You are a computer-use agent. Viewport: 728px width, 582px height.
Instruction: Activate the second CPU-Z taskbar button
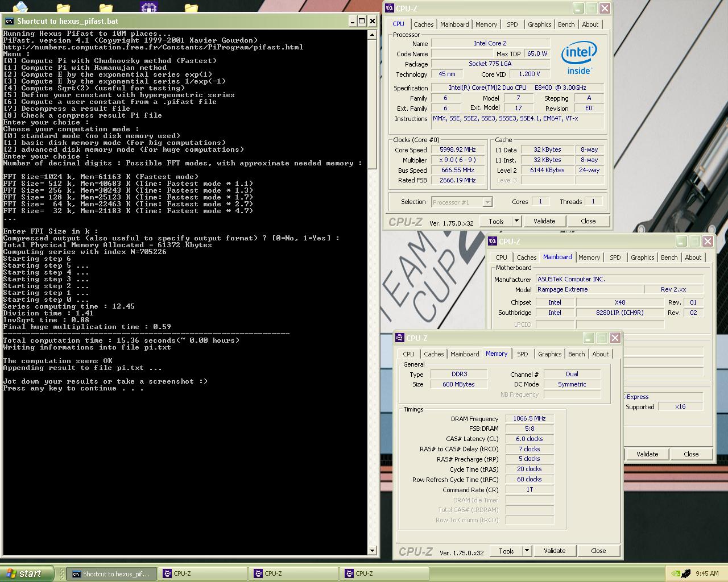click(293, 574)
